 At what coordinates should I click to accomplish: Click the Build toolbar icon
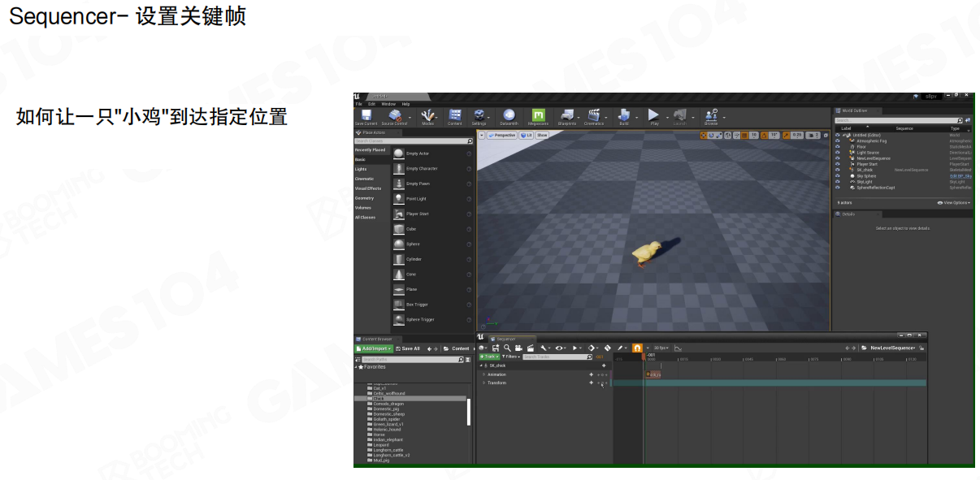pyautogui.click(x=624, y=116)
